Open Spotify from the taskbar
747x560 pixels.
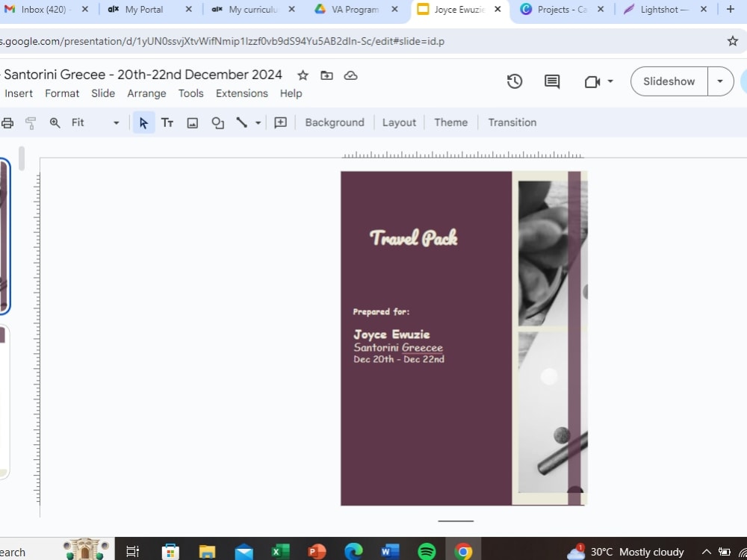427,552
